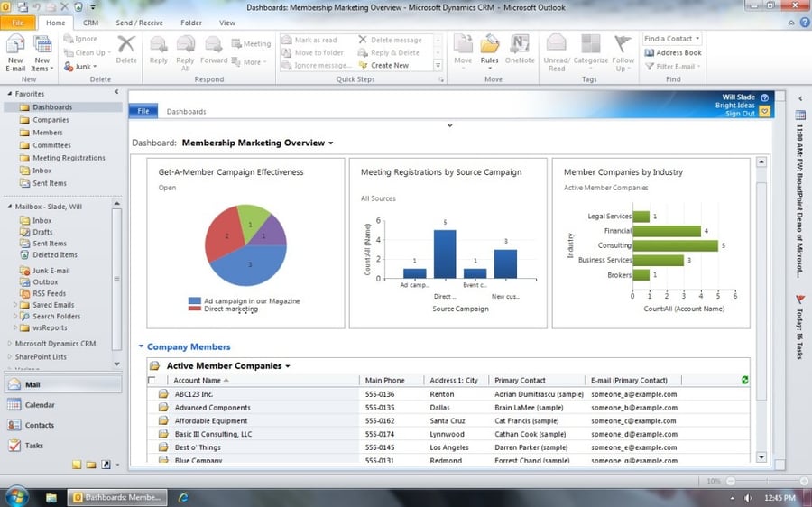Click the Ignore button
The height and width of the screenshot is (507, 812).
[80, 38]
